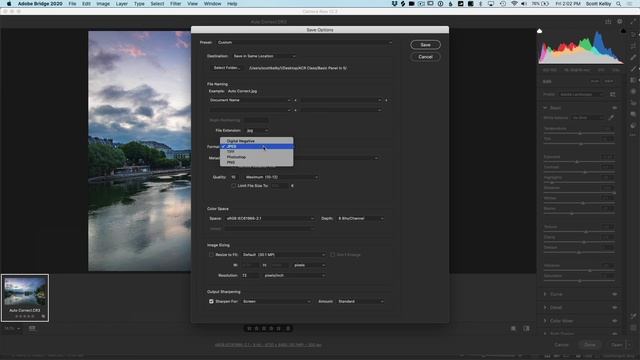Open the sharpening Amount Standard dropdown

tap(361, 302)
